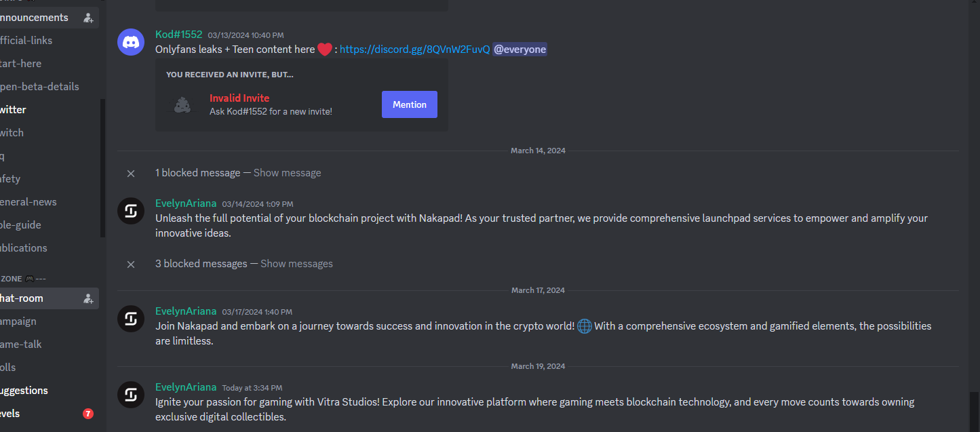
Task: Select the X icon beside 3 blocked messages
Action: 131,264
